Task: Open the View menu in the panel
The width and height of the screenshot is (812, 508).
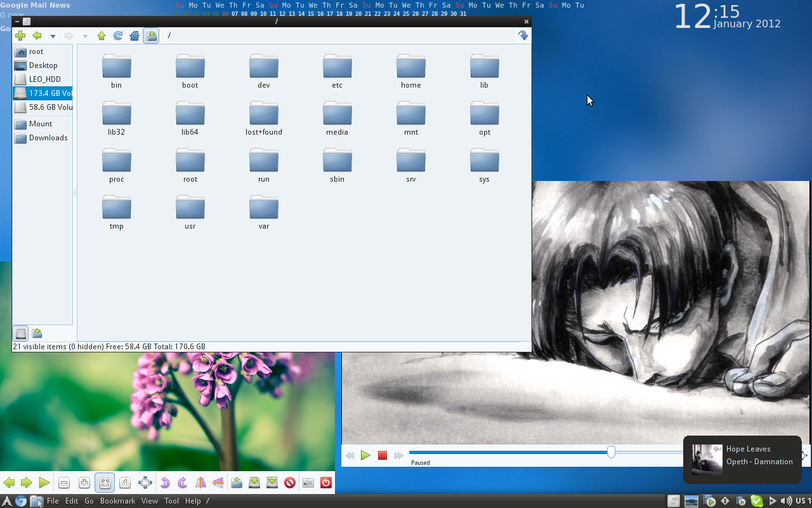Action: click(150, 501)
